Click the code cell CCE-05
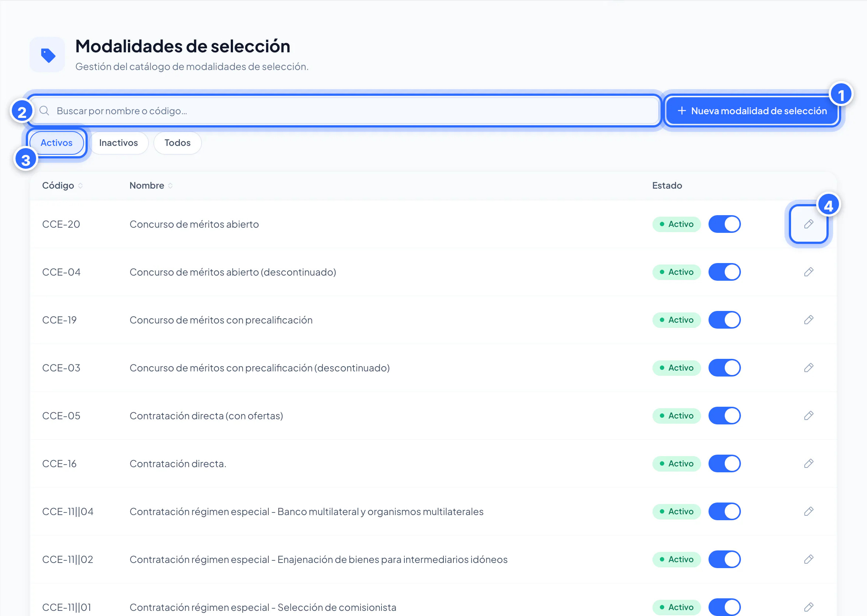867x616 pixels. [x=61, y=416]
